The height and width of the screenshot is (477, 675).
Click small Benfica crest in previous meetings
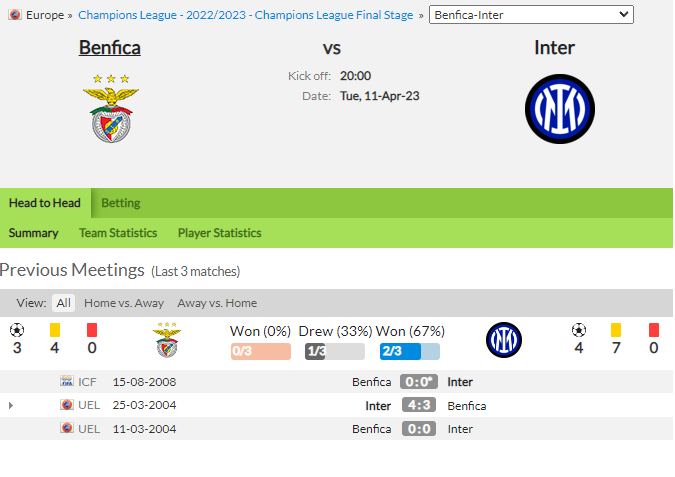pos(167,340)
